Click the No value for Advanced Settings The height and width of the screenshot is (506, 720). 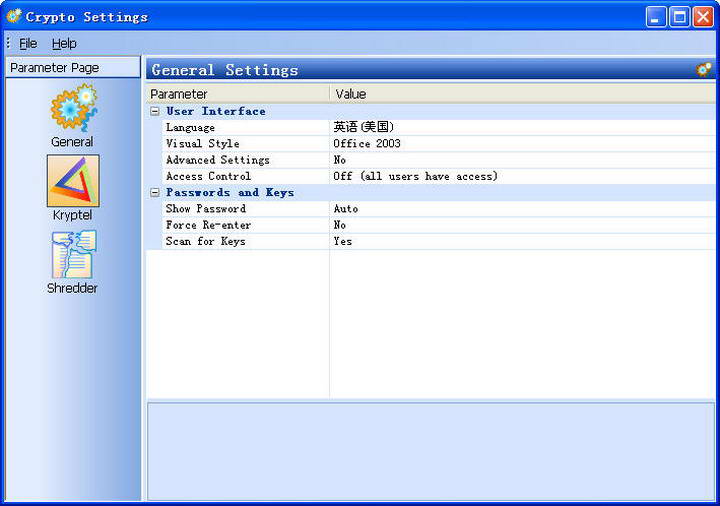click(340, 160)
